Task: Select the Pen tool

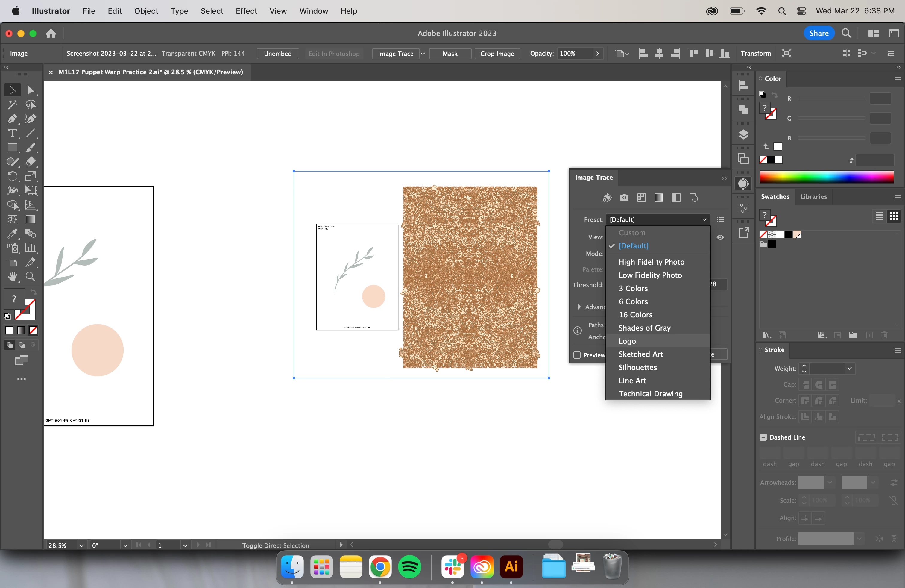Action: 12,119
